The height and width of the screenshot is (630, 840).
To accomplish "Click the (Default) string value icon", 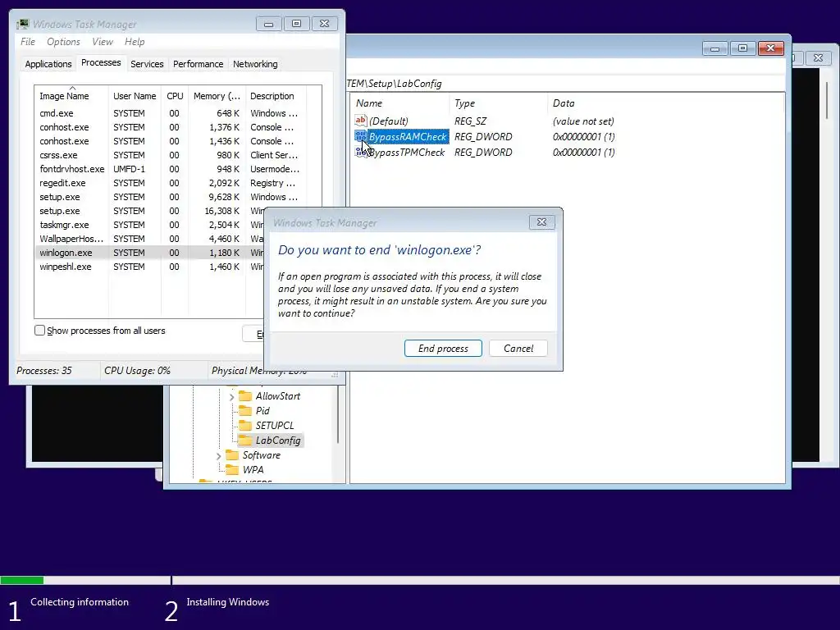I will [361, 121].
